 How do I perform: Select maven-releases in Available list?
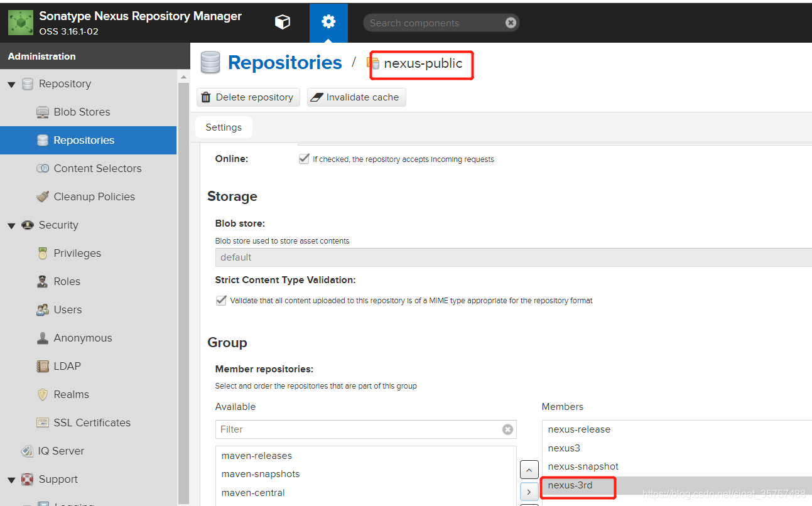[365, 456]
